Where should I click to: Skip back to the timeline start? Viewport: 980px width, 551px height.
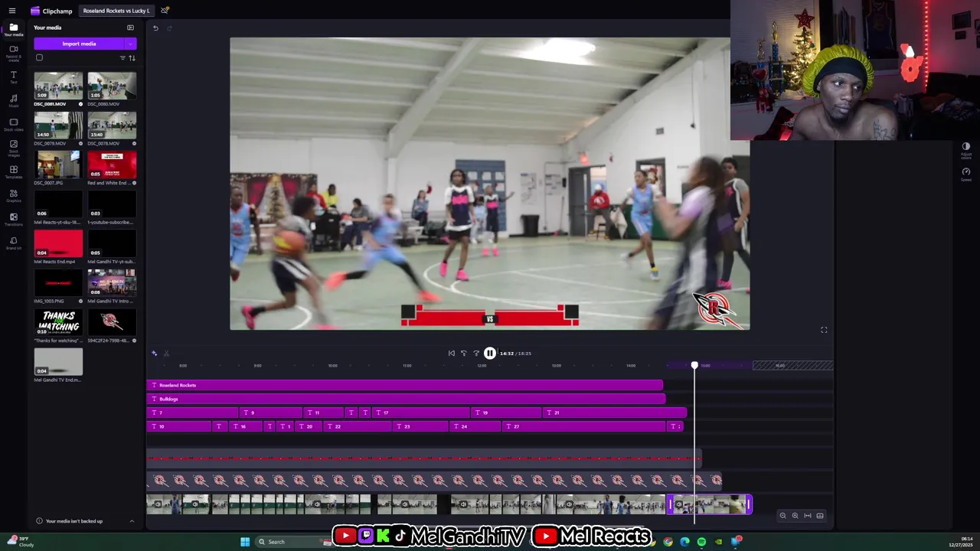[451, 353]
